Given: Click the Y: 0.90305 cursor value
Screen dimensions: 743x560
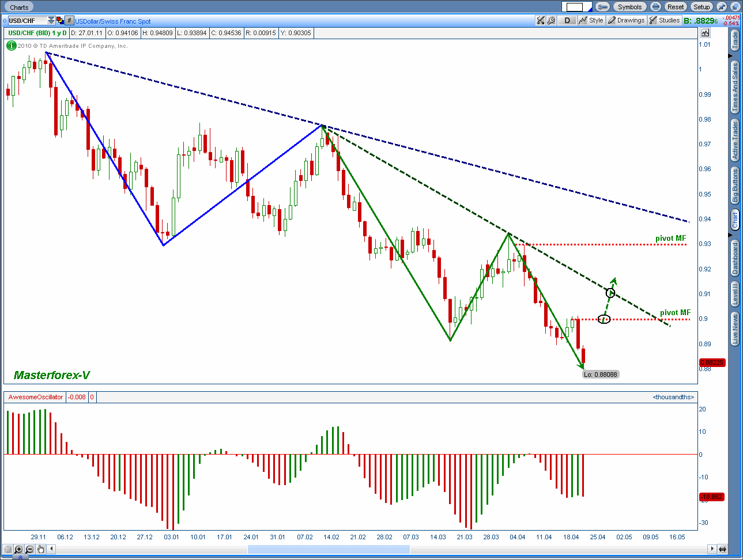Looking at the screenshot, I should [x=296, y=33].
